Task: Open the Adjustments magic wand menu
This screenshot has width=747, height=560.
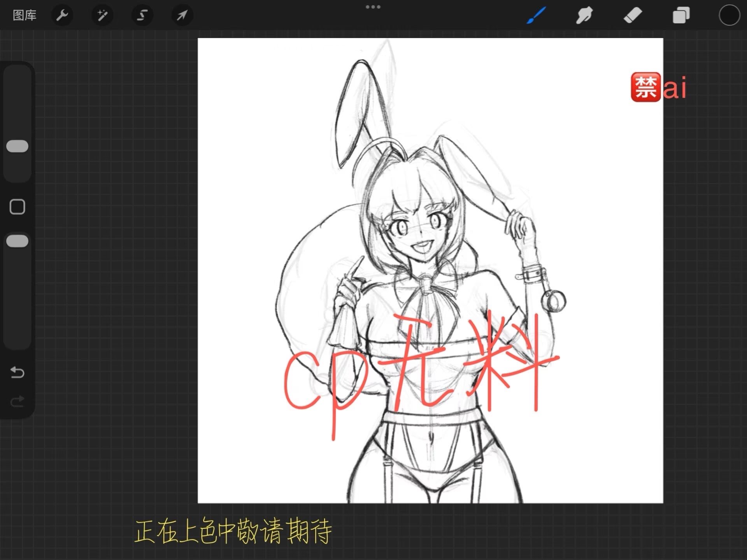Action: 102,16
